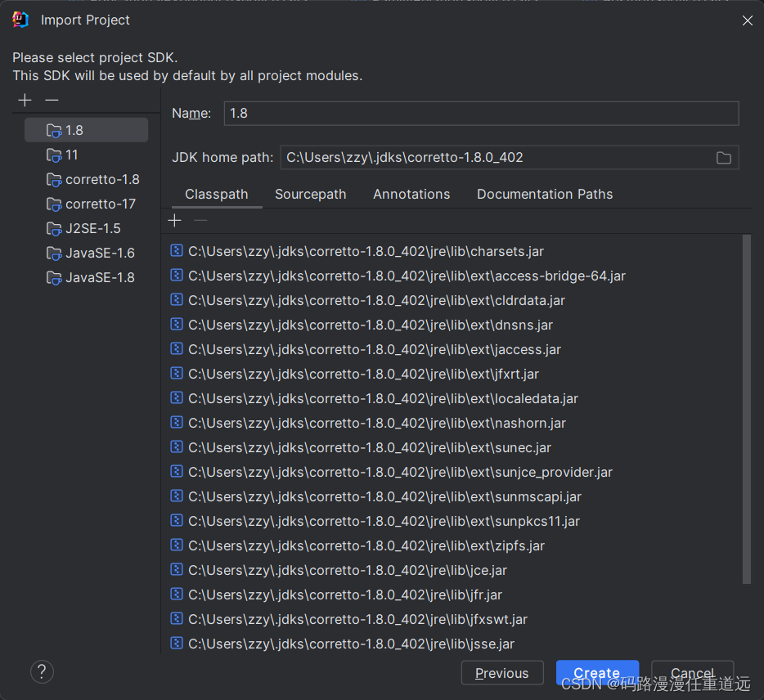
Task: Cancel the project import
Action: pyautogui.click(x=692, y=672)
